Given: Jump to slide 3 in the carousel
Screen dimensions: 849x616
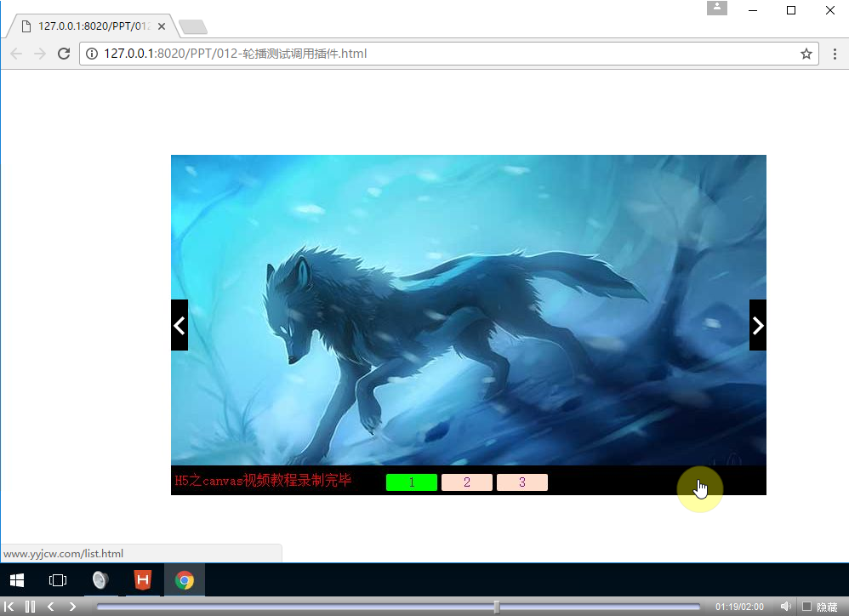Looking at the screenshot, I should [x=521, y=482].
